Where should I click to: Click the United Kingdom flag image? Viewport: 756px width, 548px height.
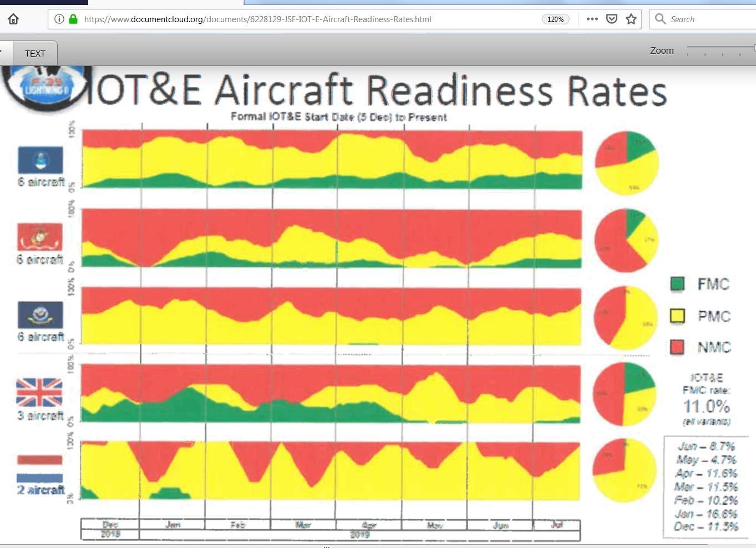pos(39,393)
